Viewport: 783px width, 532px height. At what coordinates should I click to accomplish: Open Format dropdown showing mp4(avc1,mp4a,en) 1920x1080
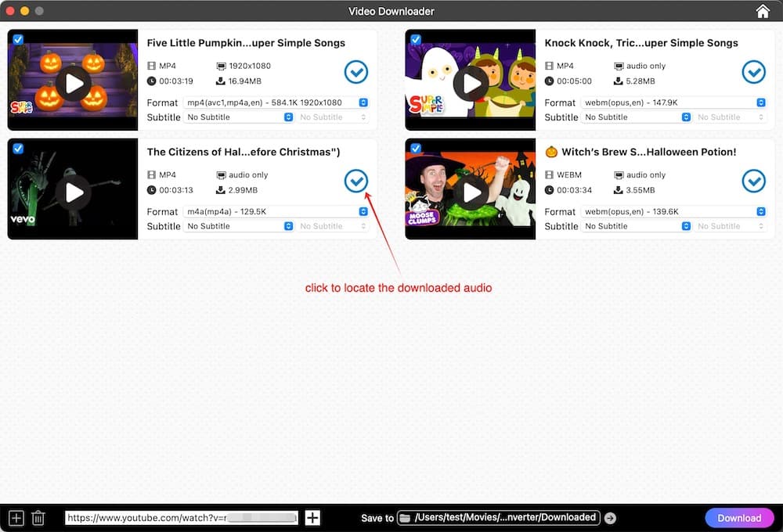pos(276,102)
